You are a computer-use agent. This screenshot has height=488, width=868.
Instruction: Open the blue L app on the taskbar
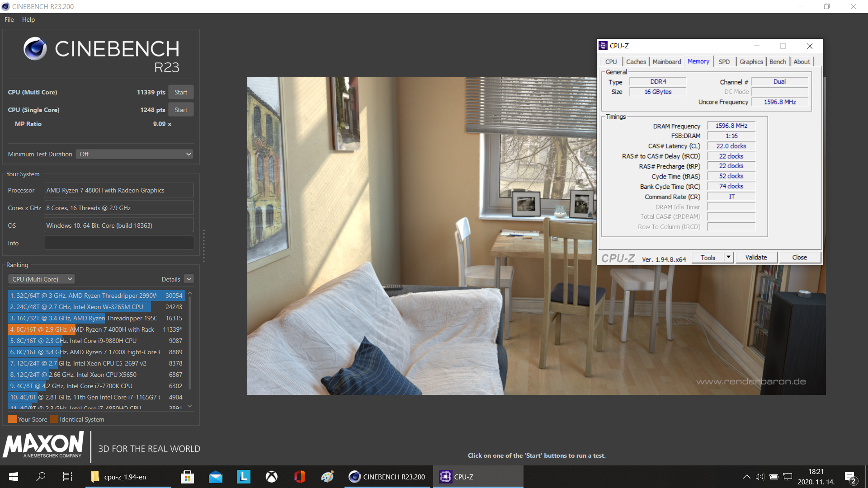[x=243, y=477]
